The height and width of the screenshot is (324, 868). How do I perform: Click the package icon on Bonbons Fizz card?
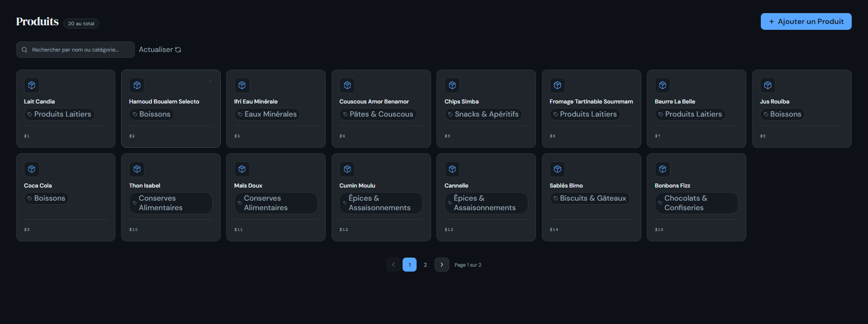click(663, 169)
